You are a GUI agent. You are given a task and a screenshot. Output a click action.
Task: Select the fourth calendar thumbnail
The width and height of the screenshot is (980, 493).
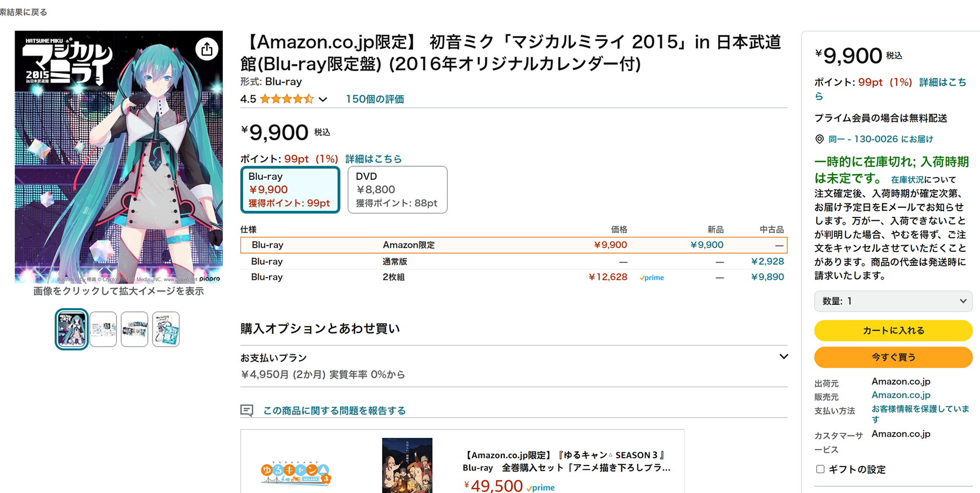(166, 329)
